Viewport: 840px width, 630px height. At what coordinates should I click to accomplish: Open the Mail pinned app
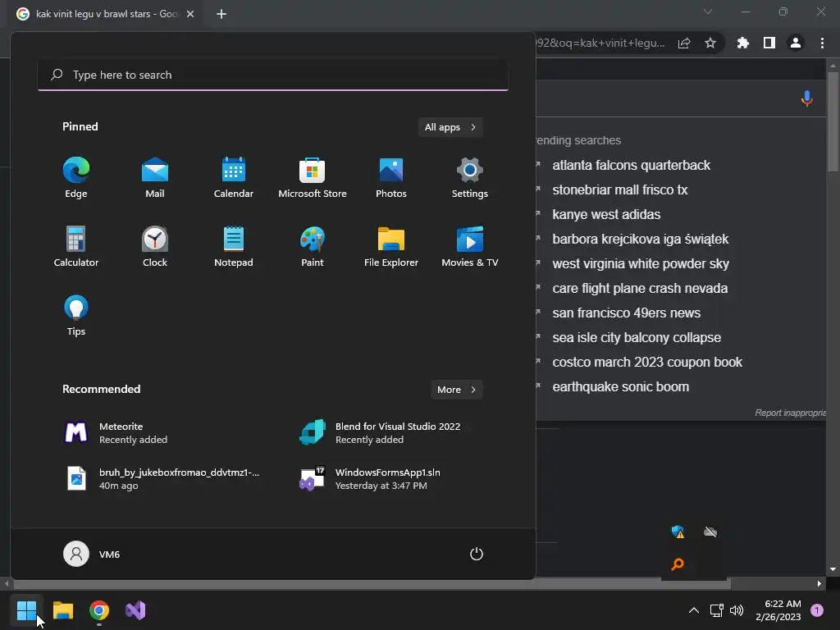[x=155, y=178]
